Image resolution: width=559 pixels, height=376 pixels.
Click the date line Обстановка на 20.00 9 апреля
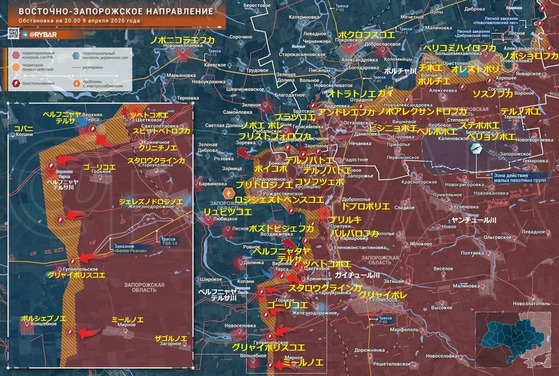(x=79, y=21)
